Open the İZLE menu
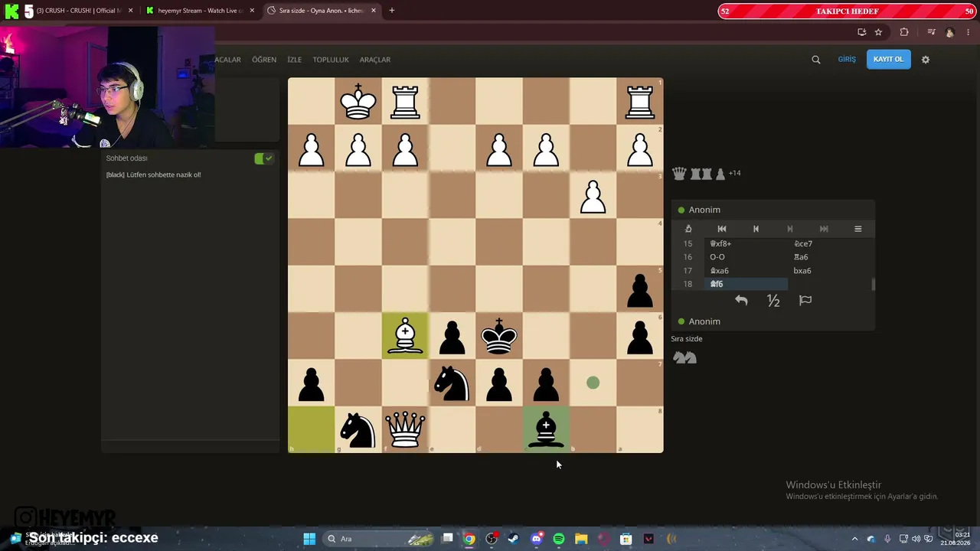 pos(294,60)
